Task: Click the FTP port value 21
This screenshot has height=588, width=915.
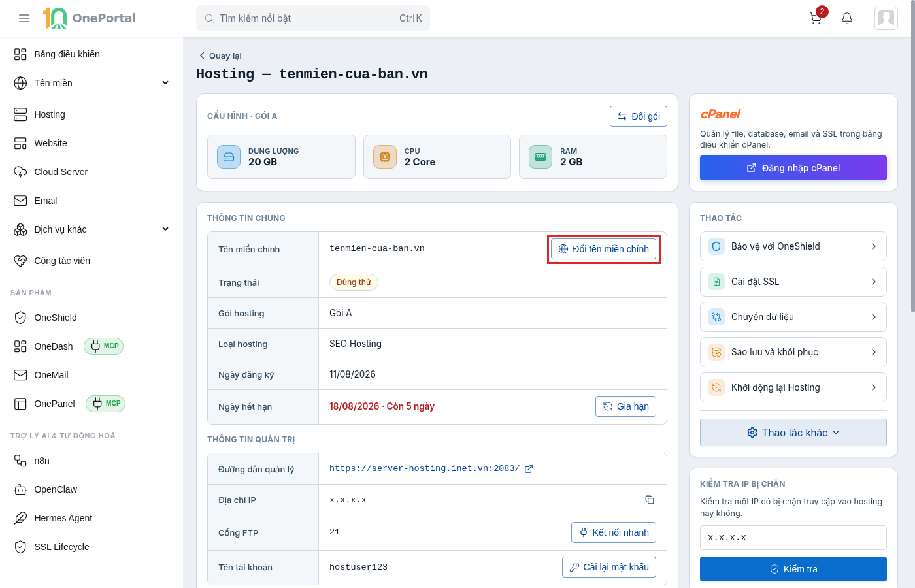Action: [335, 532]
